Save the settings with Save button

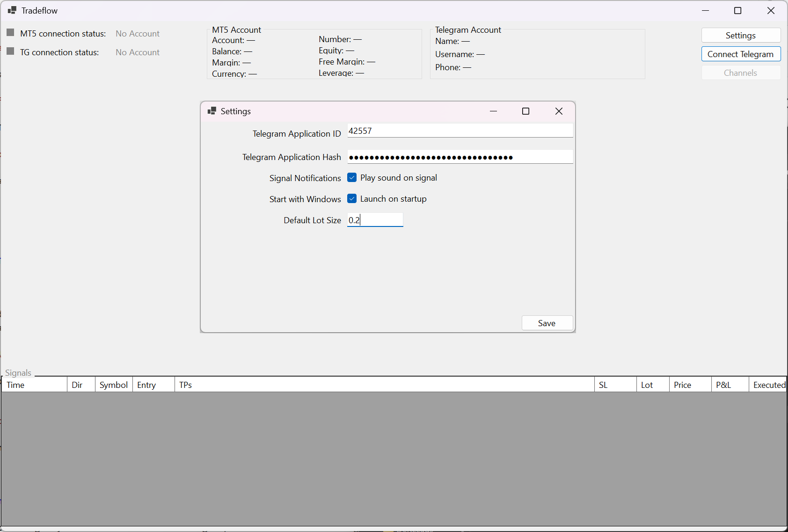pos(547,323)
